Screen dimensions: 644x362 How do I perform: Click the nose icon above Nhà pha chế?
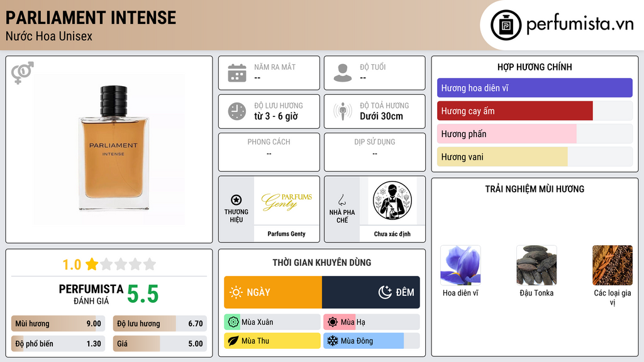point(341,200)
